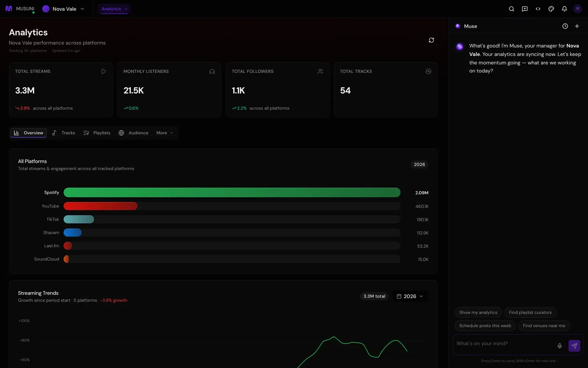Click the 112.9K Shazam value
Viewport: 588px width, 368px height.
click(423, 233)
